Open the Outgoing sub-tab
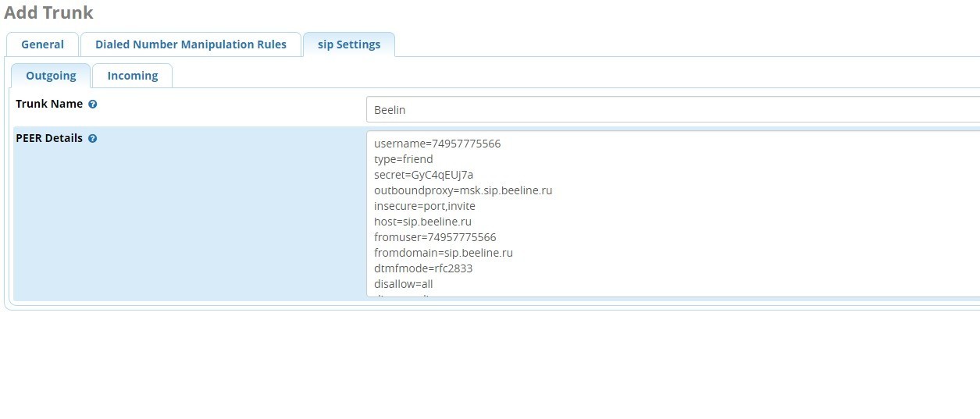Image resolution: width=980 pixels, height=419 pixels. click(51, 76)
